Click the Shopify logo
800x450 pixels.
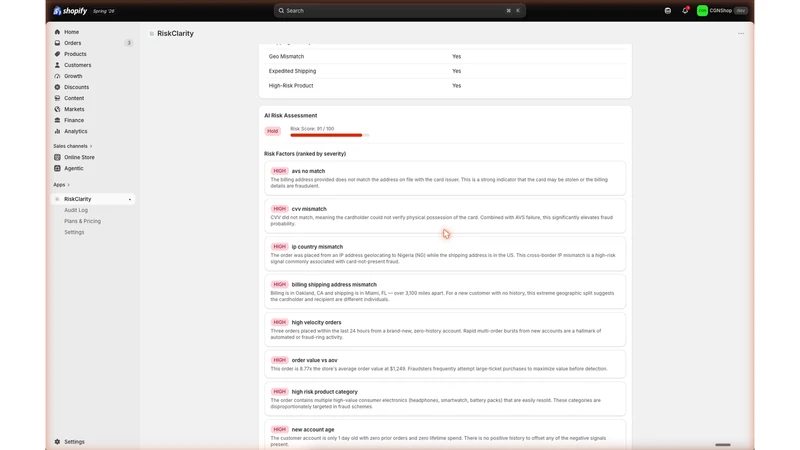tap(70, 11)
